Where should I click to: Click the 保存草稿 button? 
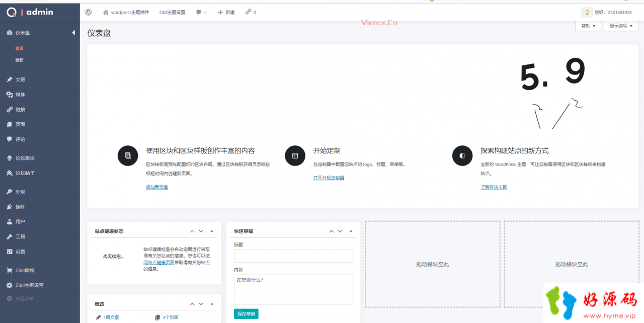click(246, 314)
